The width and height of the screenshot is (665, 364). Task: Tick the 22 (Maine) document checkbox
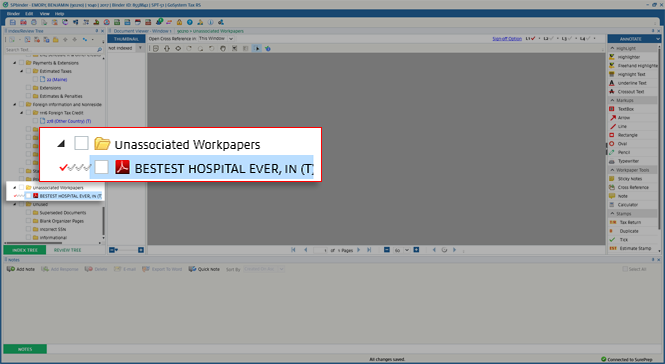[35, 79]
